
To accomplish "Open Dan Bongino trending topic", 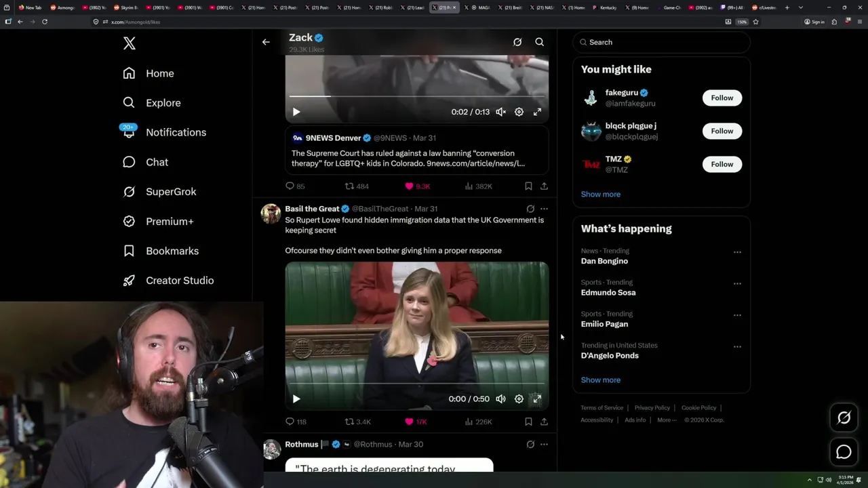I will click(x=604, y=256).
